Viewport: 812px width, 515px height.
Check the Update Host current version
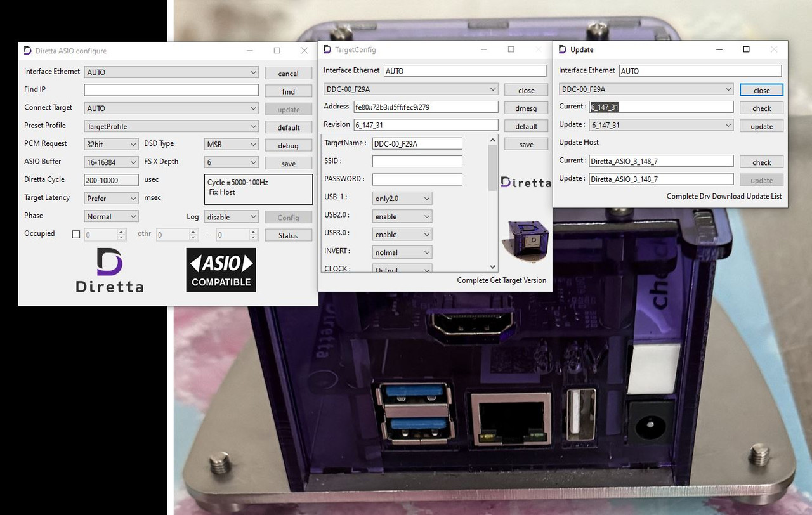(x=761, y=162)
